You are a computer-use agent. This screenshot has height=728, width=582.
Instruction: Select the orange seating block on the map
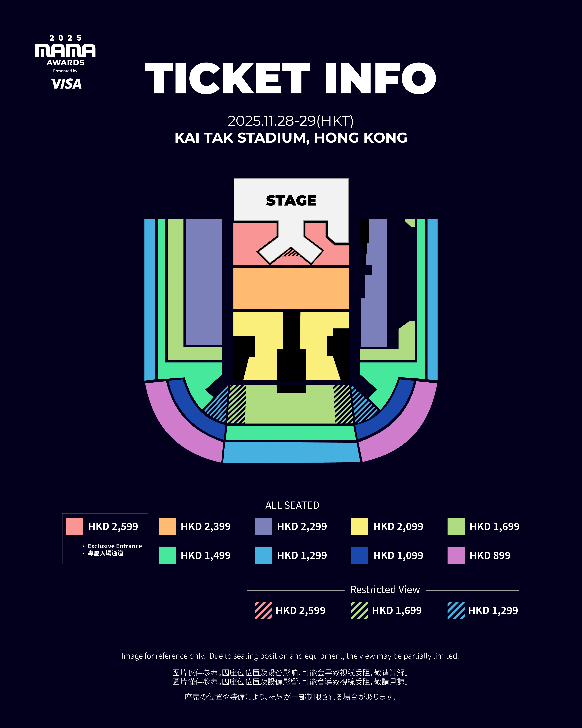point(291,288)
